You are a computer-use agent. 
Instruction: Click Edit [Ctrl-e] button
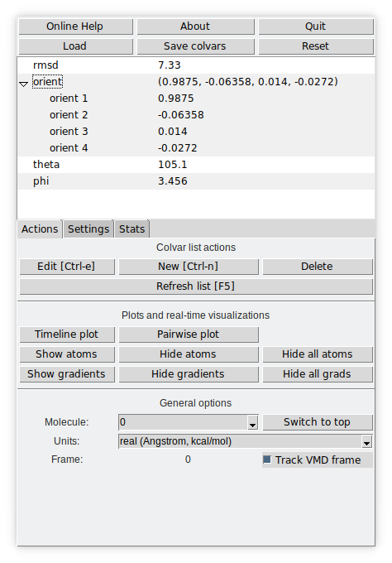(67, 267)
